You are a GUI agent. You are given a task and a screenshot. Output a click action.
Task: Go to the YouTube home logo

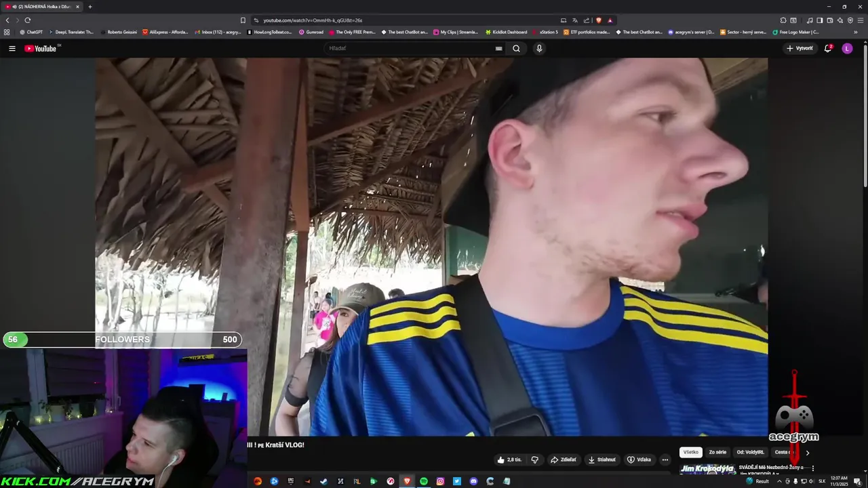(41, 48)
